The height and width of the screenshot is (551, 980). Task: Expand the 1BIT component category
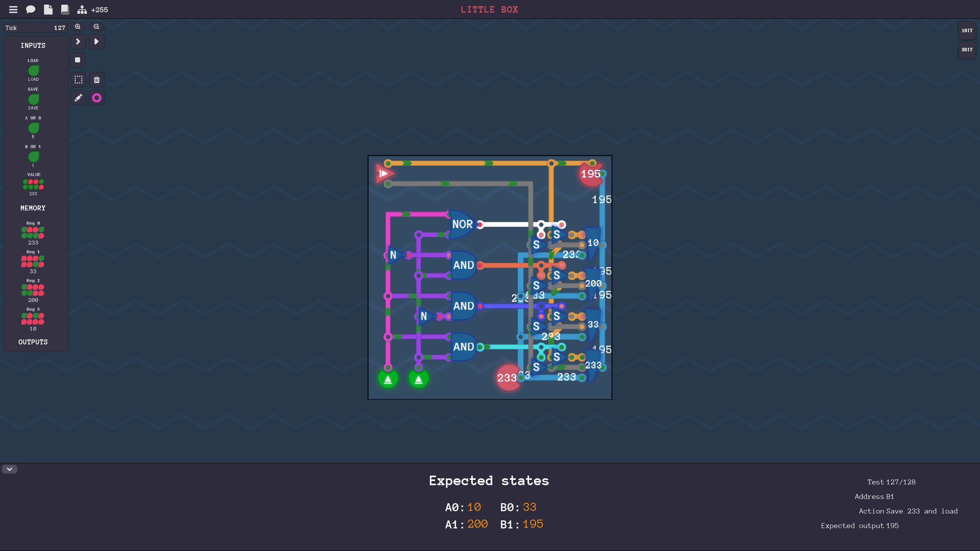(967, 31)
